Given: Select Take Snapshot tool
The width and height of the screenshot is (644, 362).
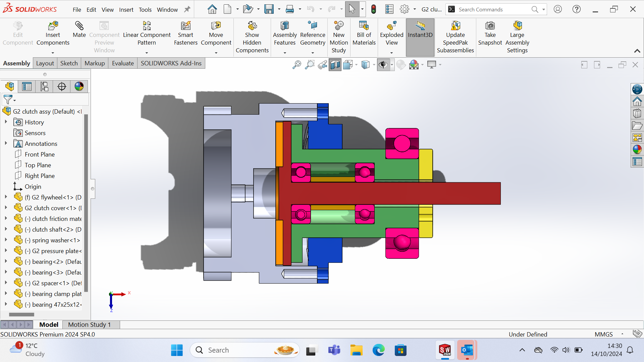Looking at the screenshot, I should tap(490, 26).
